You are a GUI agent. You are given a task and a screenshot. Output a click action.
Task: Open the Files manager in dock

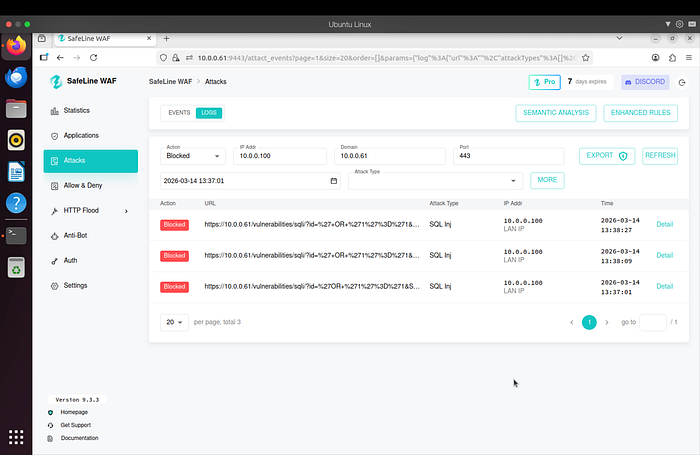16,109
